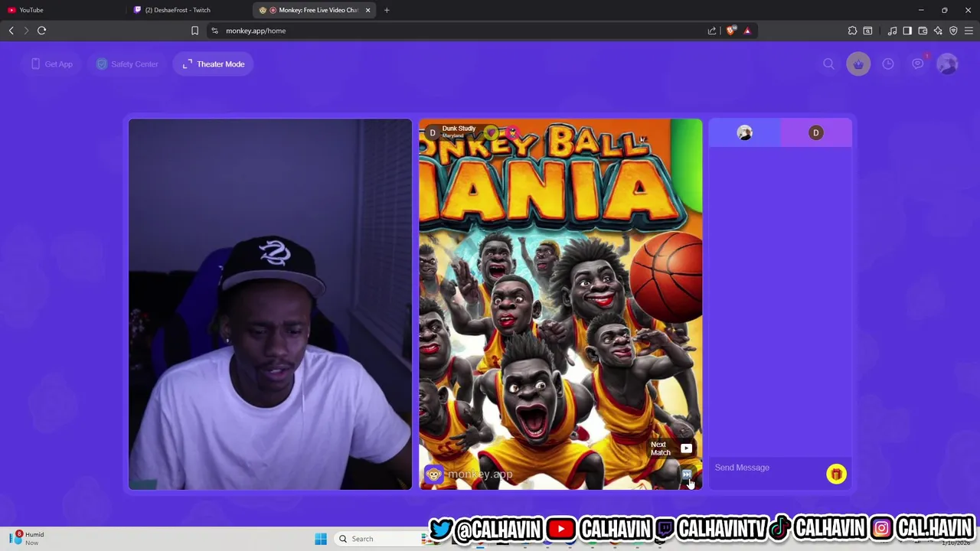
Task: Open the crown premium icon
Action: pyautogui.click(x=858, y=64)
